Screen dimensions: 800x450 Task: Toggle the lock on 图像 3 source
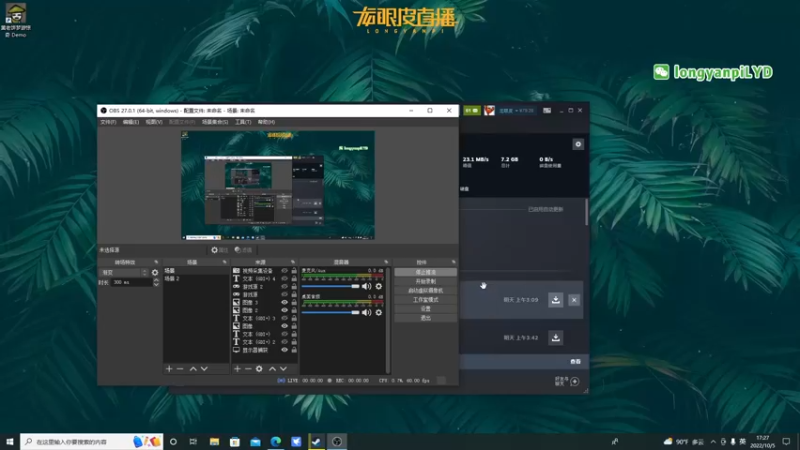(x=294, y=303)
